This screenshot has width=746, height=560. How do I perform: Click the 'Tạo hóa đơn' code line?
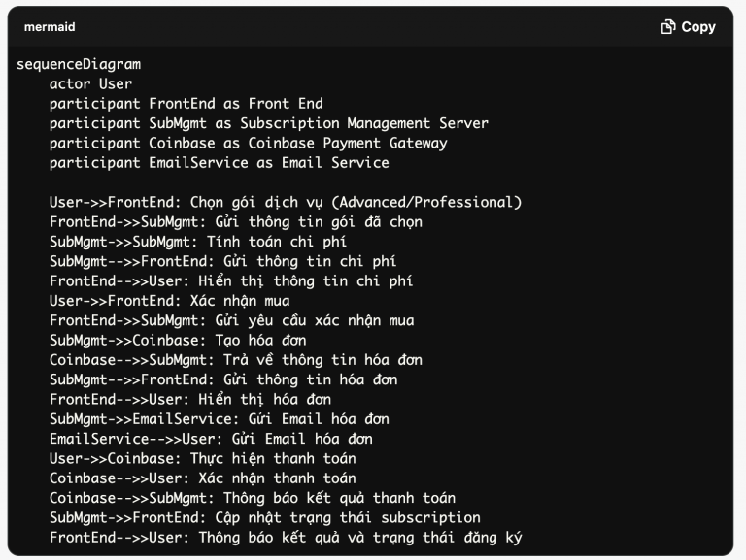[178, 340]
